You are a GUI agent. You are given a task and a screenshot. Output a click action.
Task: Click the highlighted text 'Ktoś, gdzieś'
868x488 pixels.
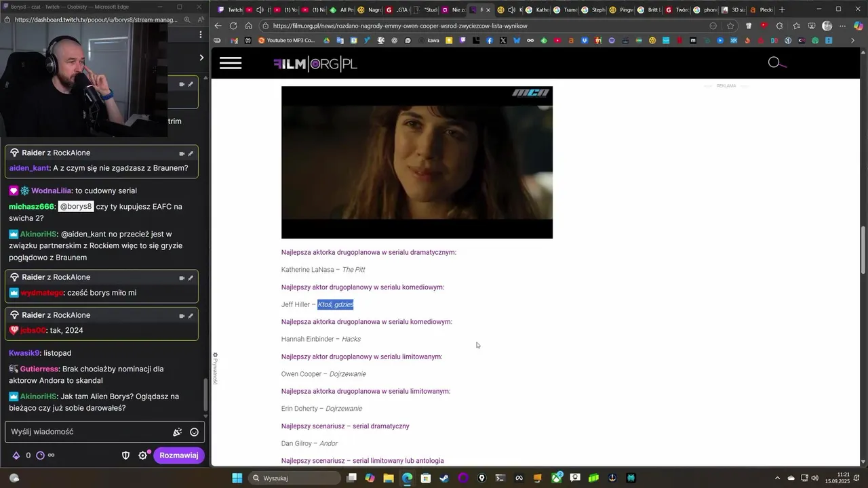pyautogui.click(x=336, y=304)
